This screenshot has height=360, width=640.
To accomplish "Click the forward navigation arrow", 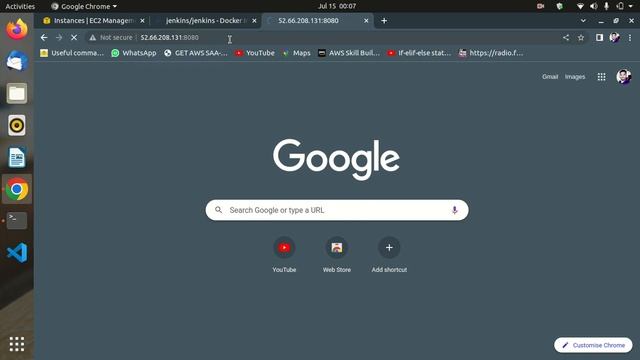I will coord(59,38).
